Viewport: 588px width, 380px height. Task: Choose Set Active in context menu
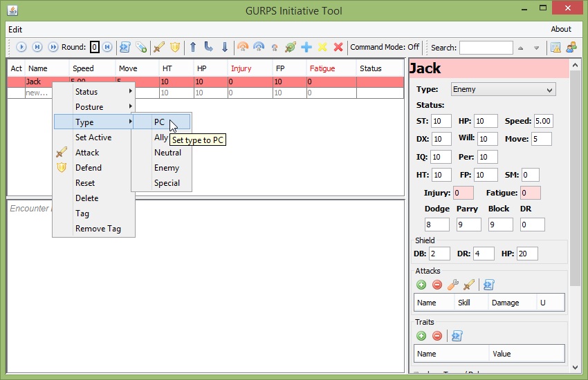(x=94, y=137)
